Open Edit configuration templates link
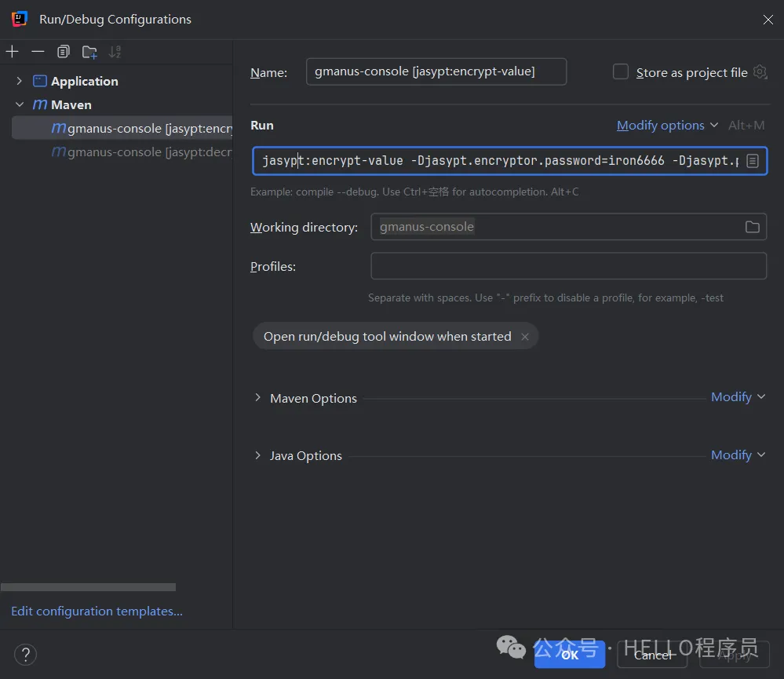This screenshot has width=784, height=679. pyautogui.click(x=97, y=611)
